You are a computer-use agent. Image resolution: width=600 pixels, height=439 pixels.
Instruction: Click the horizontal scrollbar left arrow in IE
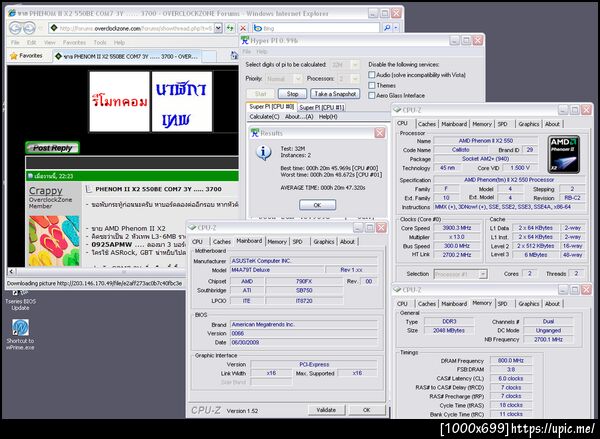click(x=11, y=271)
